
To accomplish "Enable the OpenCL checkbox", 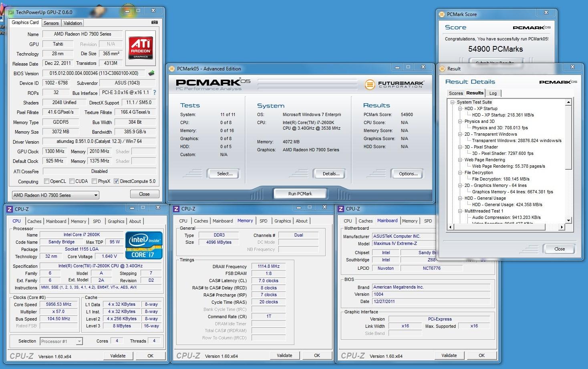I will click(x=47, y=181).
